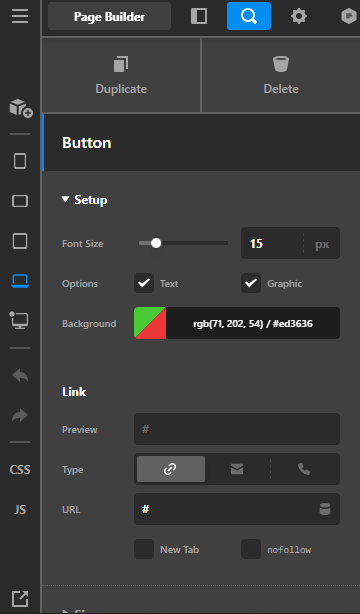Select the phone link type
360x614 pixels.
pos(304,469)
